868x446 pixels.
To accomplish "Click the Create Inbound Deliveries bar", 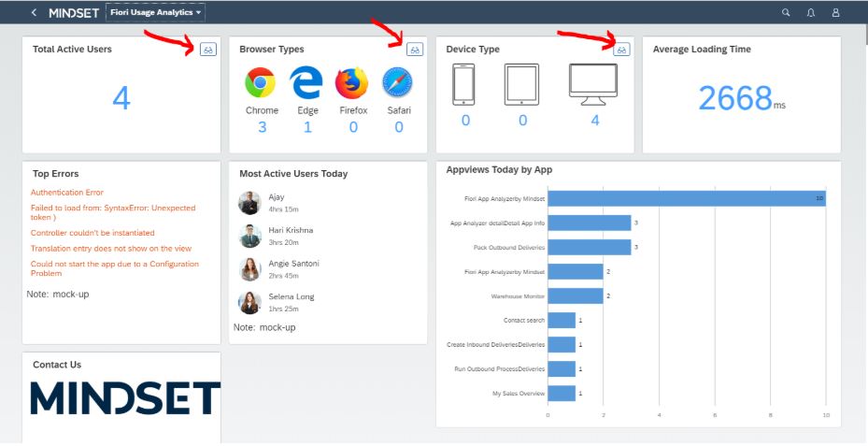I will pyautogui.click(x=562, y=345).
